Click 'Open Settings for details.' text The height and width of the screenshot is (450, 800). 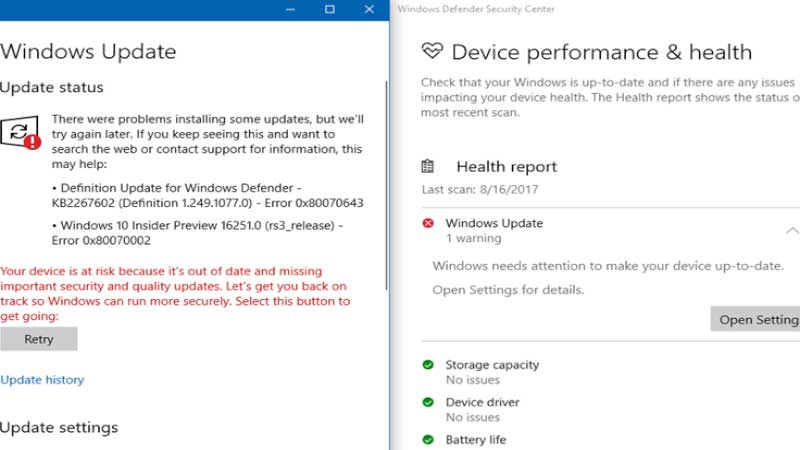click(x=508, y=290)
